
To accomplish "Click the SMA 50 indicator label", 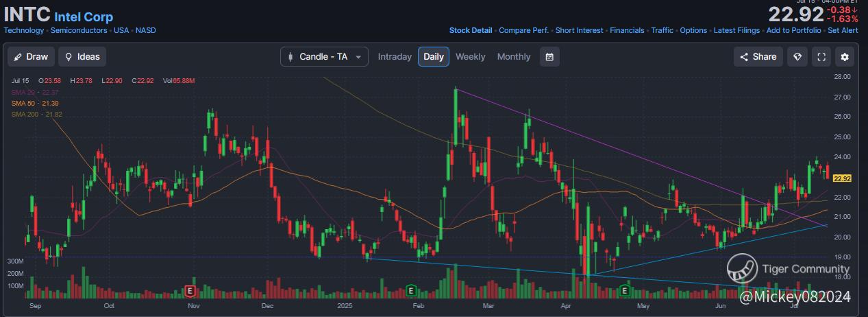I will point(34,103).
